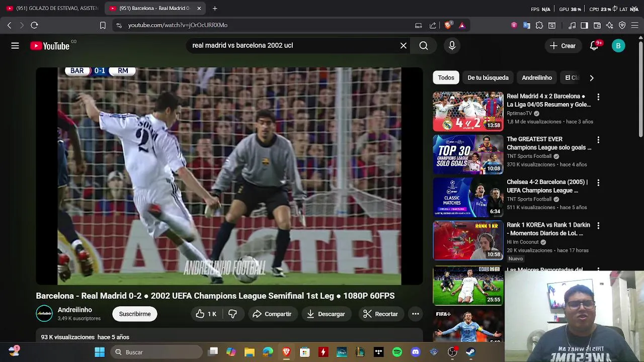
Task: Go back in the browser
Action: (x=9, y=25)
